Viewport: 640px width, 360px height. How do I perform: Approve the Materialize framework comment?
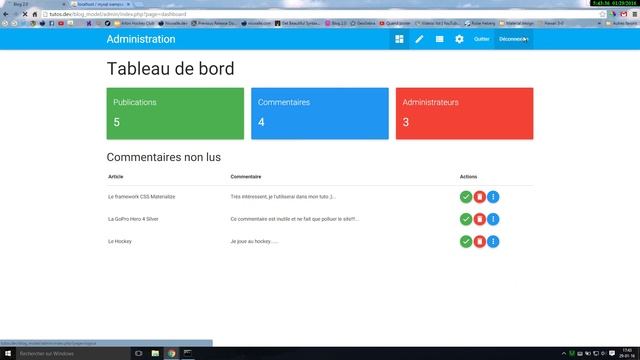click(x=466, y=197)
